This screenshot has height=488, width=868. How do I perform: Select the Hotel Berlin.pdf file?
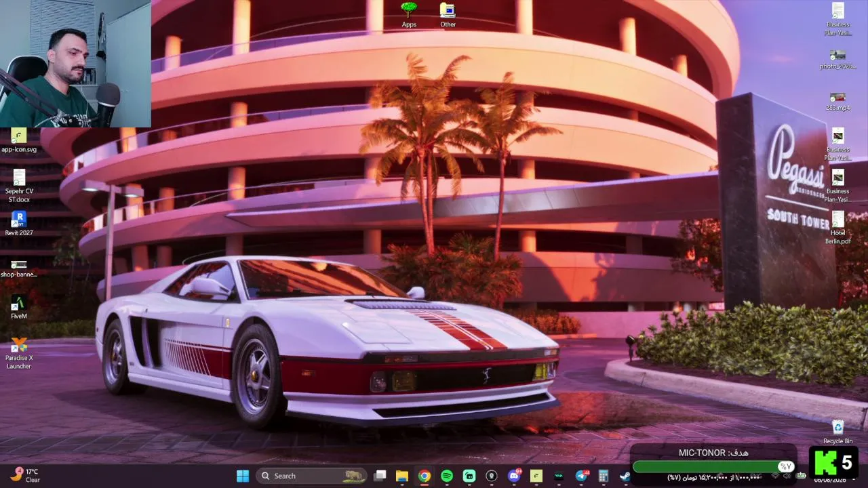pyautogui.click(x=837, y=228)
